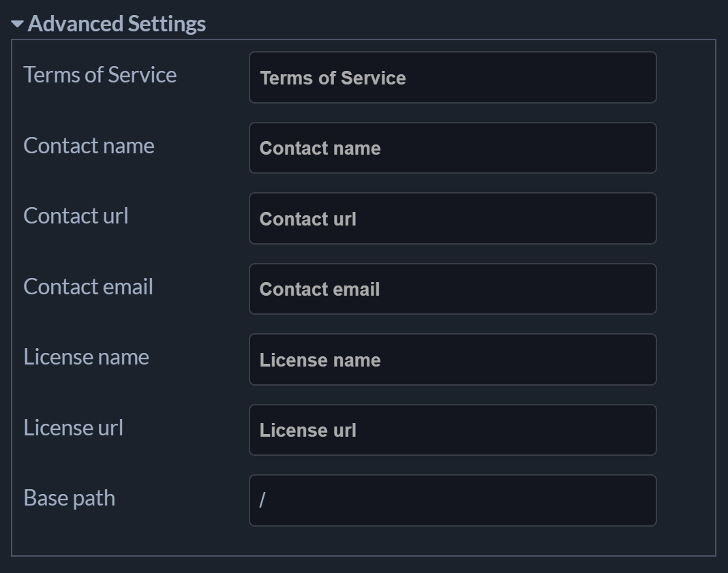This screenshot has width=728, height=573.
Task: Select the License url label text
Action: pos(73,427)
